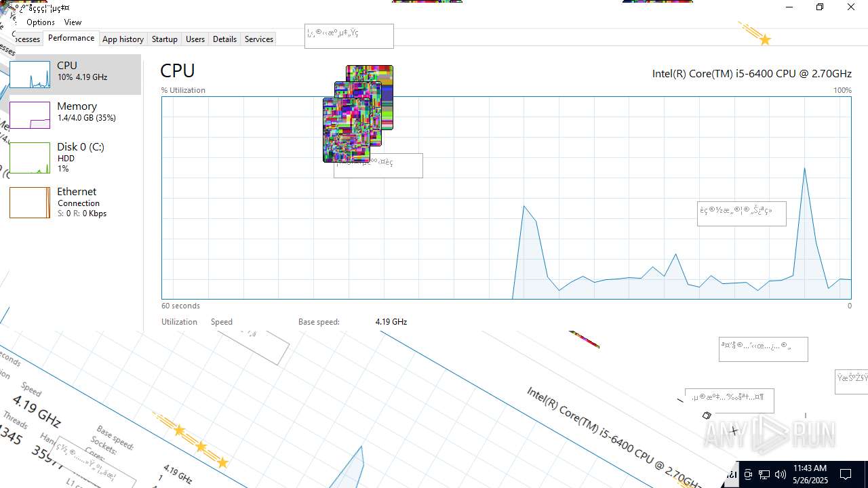This screenshot has width=868, height=488.
Task: Open the taskbar clock showing 11:43 AM
Action: coord(810,474)
